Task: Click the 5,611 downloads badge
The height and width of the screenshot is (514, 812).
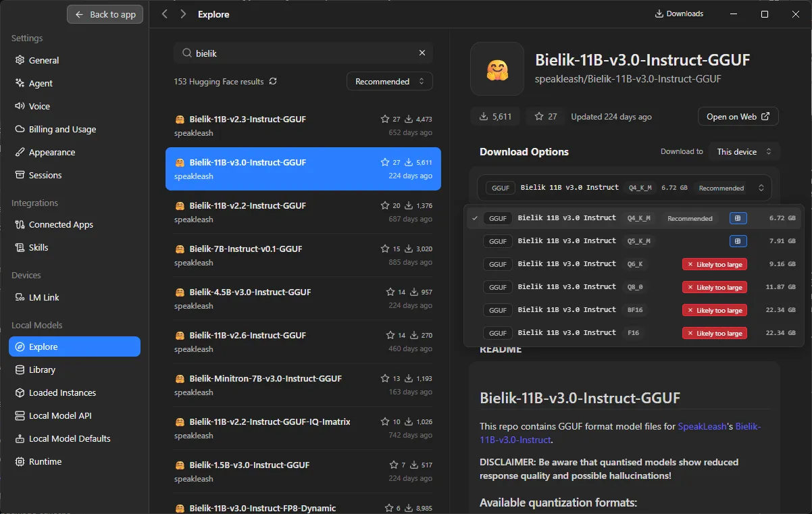Action: click(496, 116)
